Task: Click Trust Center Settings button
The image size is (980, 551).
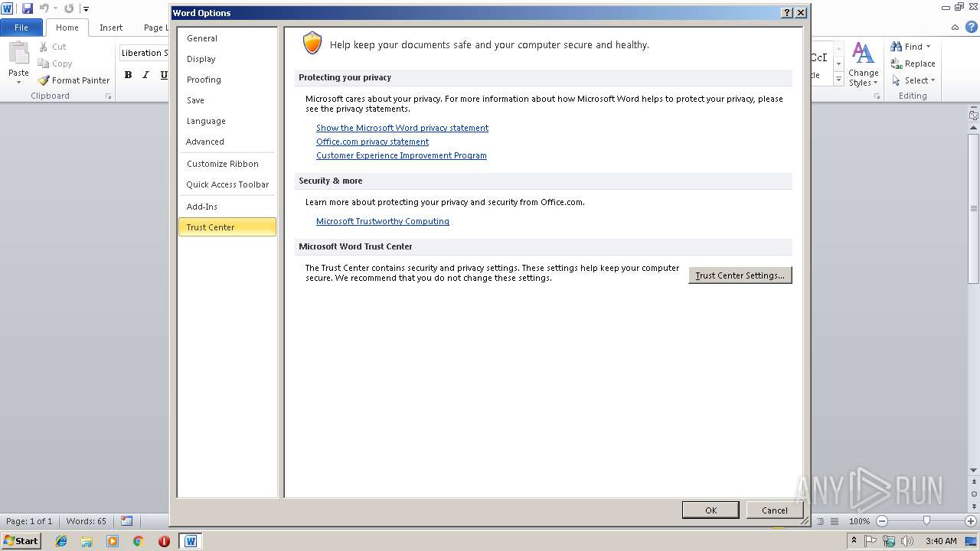Action: click(740, 275)
